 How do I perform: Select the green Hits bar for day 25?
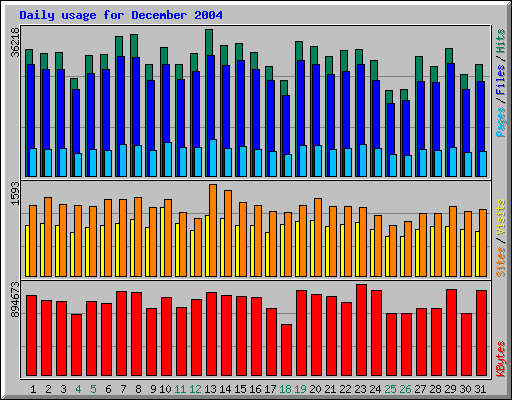pyautogui.click(x=389, y=97)
